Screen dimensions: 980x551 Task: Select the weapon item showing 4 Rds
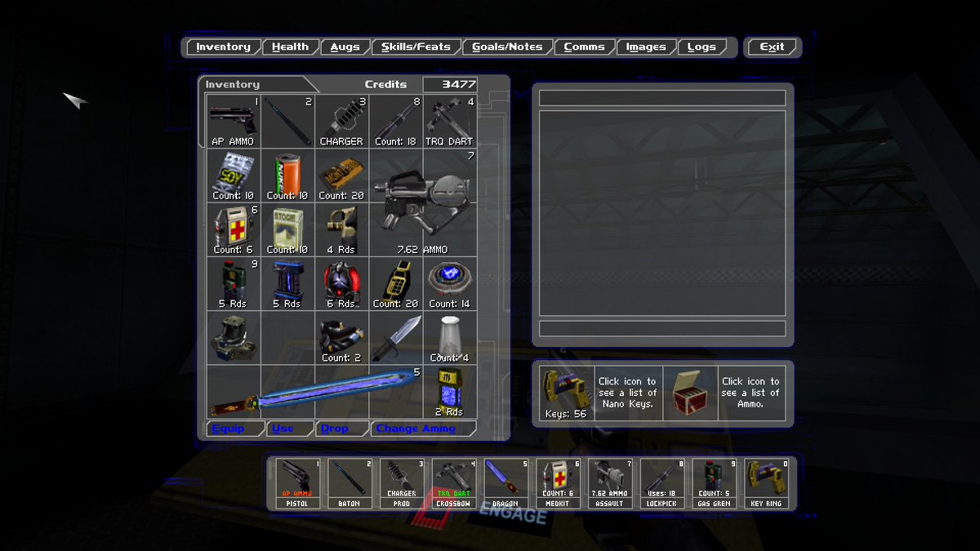[341, 229]
